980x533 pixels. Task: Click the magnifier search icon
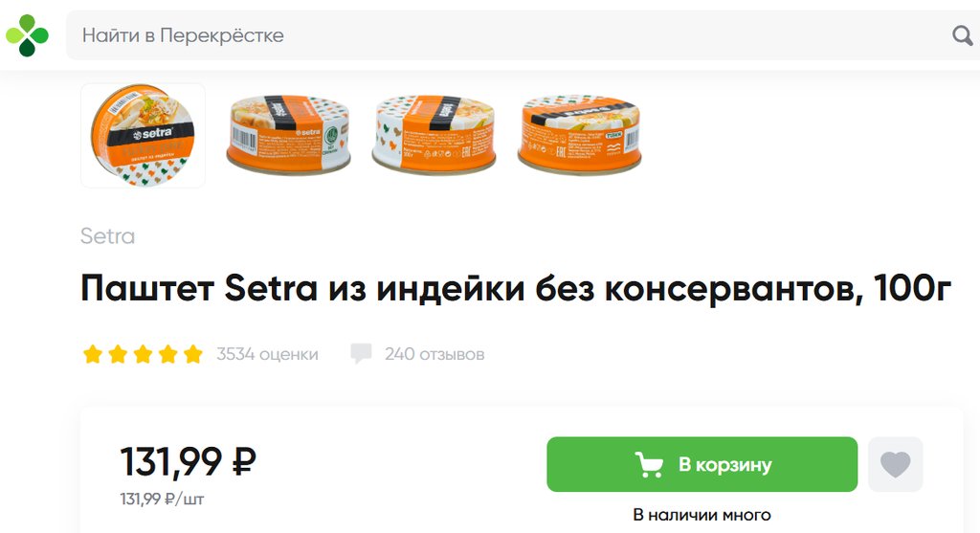(x=962, y=35)
